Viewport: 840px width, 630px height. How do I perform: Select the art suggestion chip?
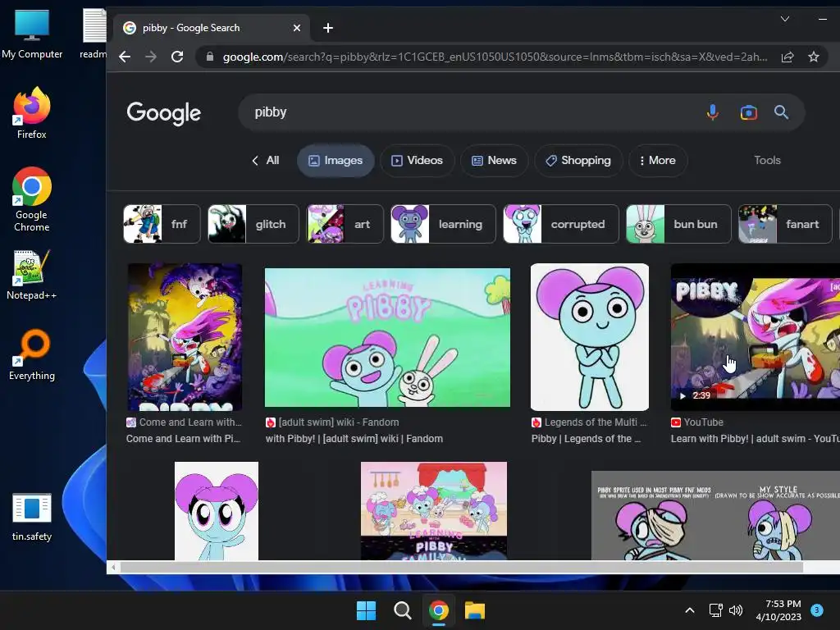point(345,224)
